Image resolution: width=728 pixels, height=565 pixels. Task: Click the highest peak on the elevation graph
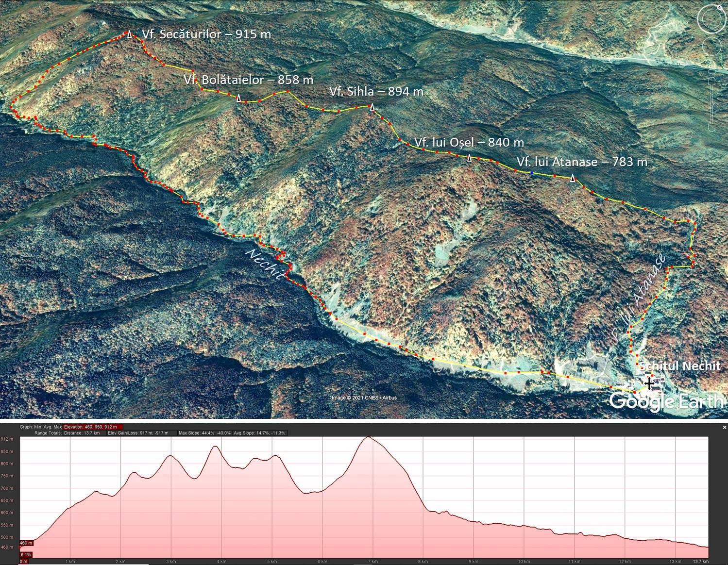click(368, 437)
